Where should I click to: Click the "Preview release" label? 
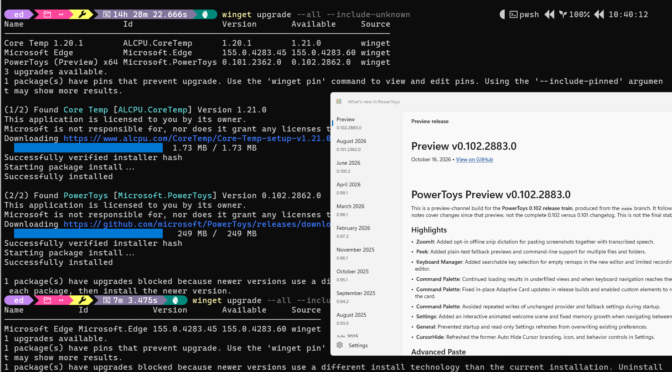[429, 122]
